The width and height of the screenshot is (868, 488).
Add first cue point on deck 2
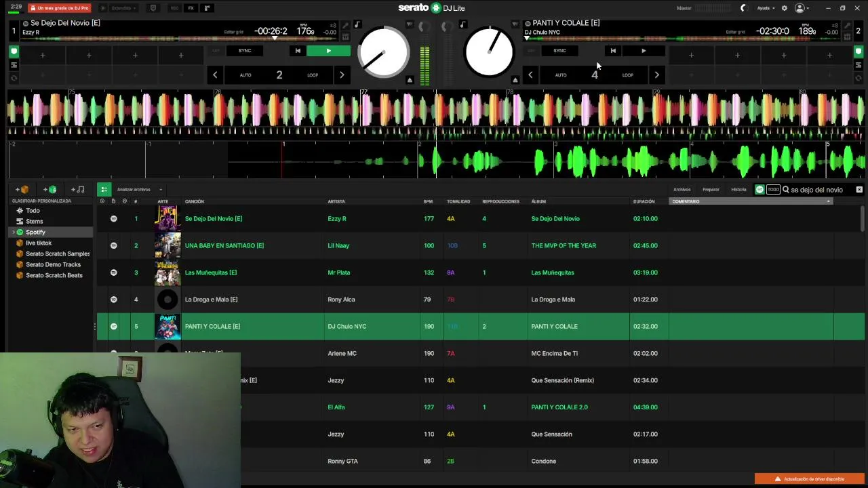pos(691,55)
